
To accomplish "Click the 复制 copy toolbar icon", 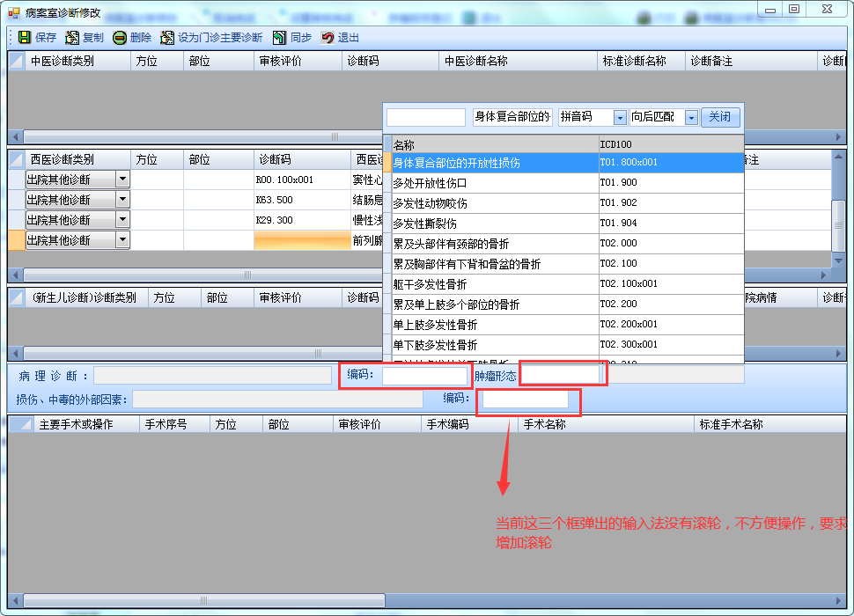I will pyautogui.click(x=72, y=38).
